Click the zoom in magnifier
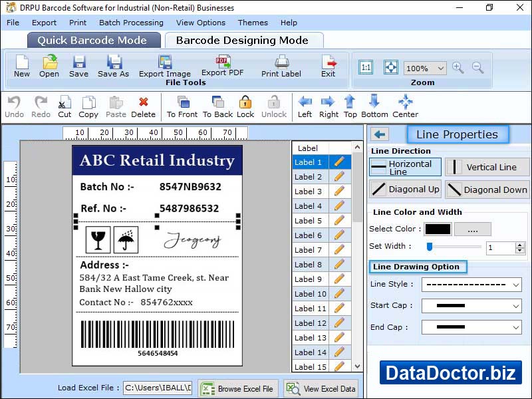This screenshot has height=399, width=532. 458,68
